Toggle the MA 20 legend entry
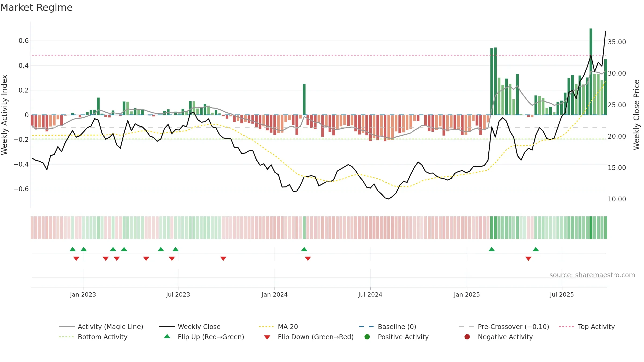The image size is (644, 362). point(278,327)
